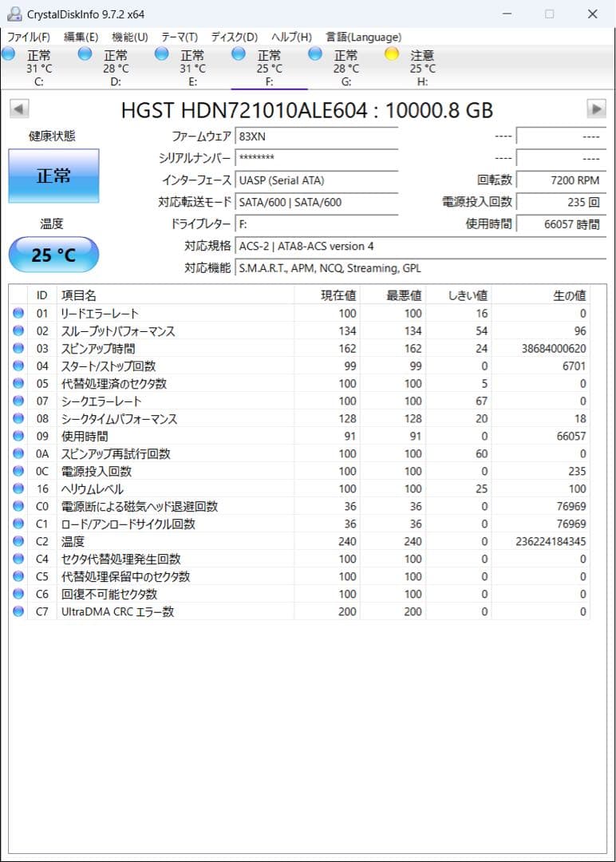
Task: Click the ファームウェア field showing 83XN
Action: point(317,136)
